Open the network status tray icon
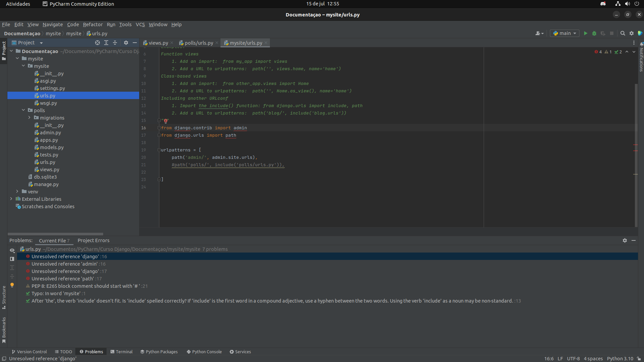The image size is (644, 362). [x=618, y=4]
